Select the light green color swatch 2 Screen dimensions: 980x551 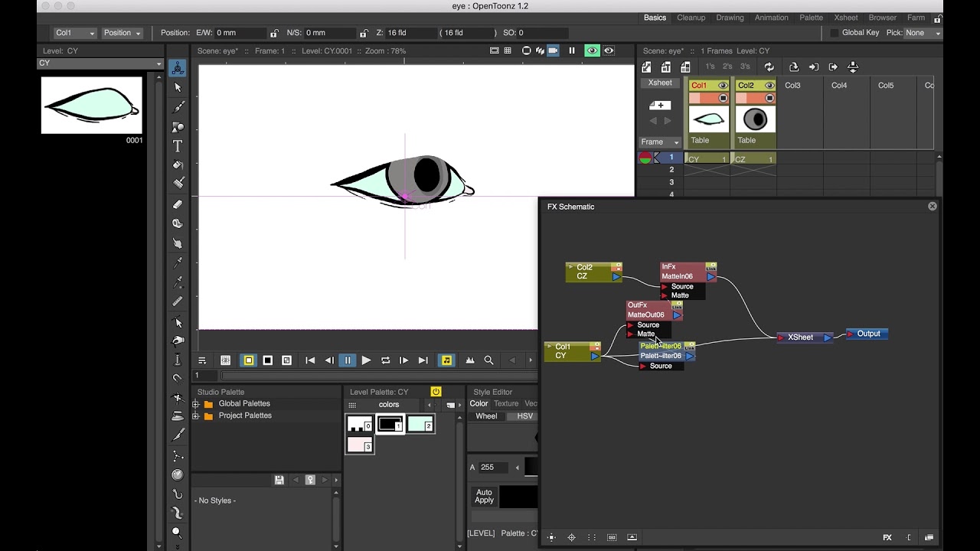pos(420,424)
